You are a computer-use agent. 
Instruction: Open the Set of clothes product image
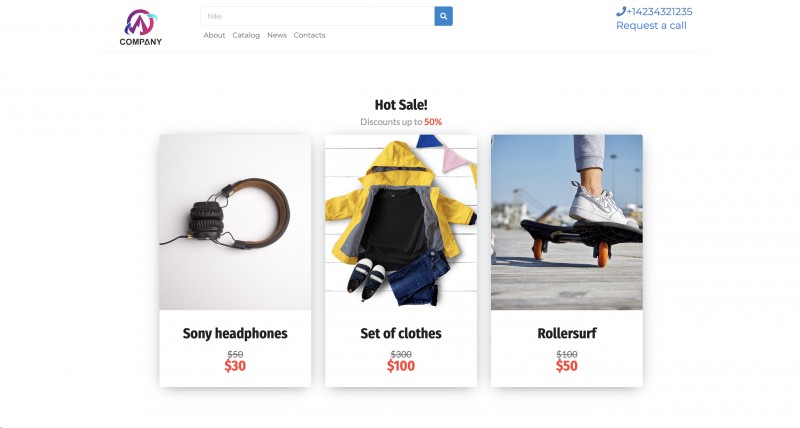tap(401, 222)
